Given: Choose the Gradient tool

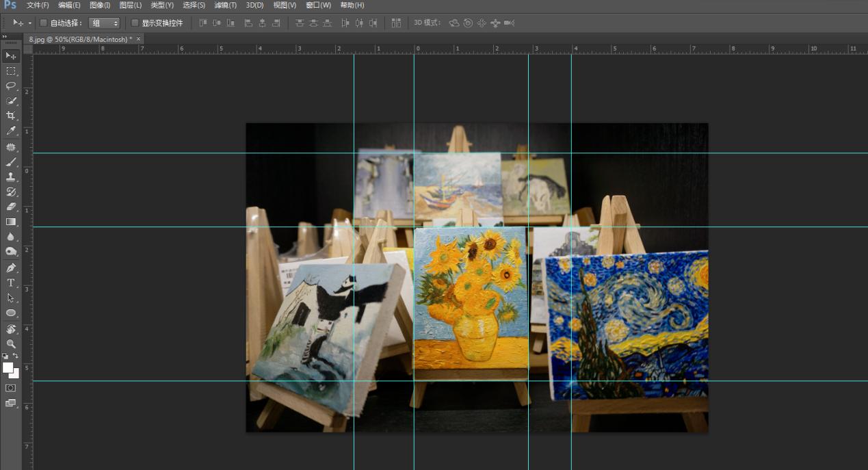Looking at the screenshot, I should coord(11,222).
